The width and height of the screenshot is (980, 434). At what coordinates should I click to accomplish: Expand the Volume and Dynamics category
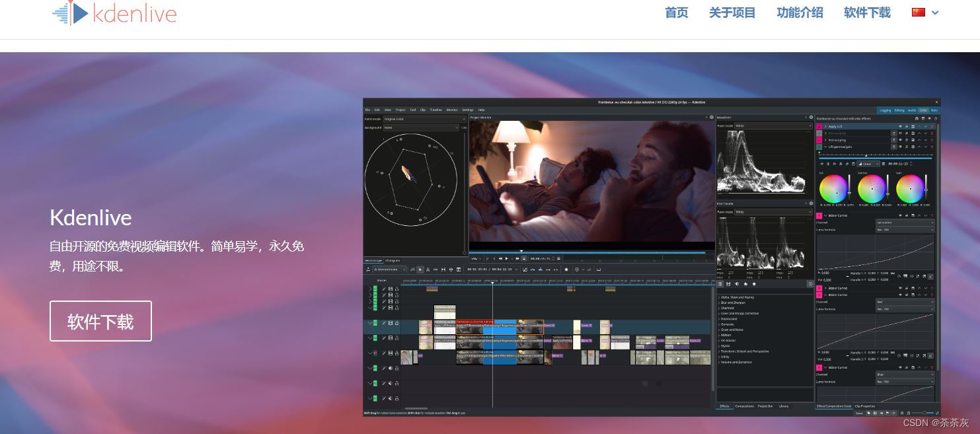click(719, 362)
